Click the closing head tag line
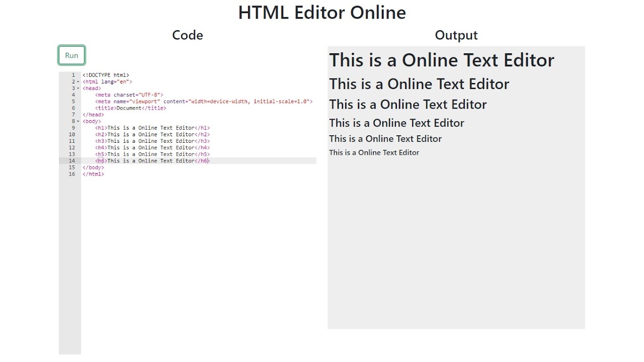This screenshot has height=362, width=644. [93, 114]
